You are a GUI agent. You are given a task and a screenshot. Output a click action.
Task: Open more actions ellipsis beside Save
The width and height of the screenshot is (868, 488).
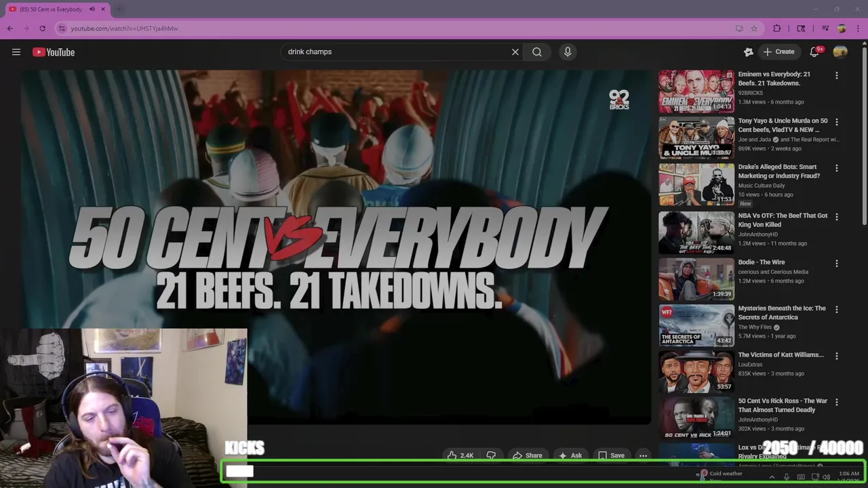[x=643, y=455]
